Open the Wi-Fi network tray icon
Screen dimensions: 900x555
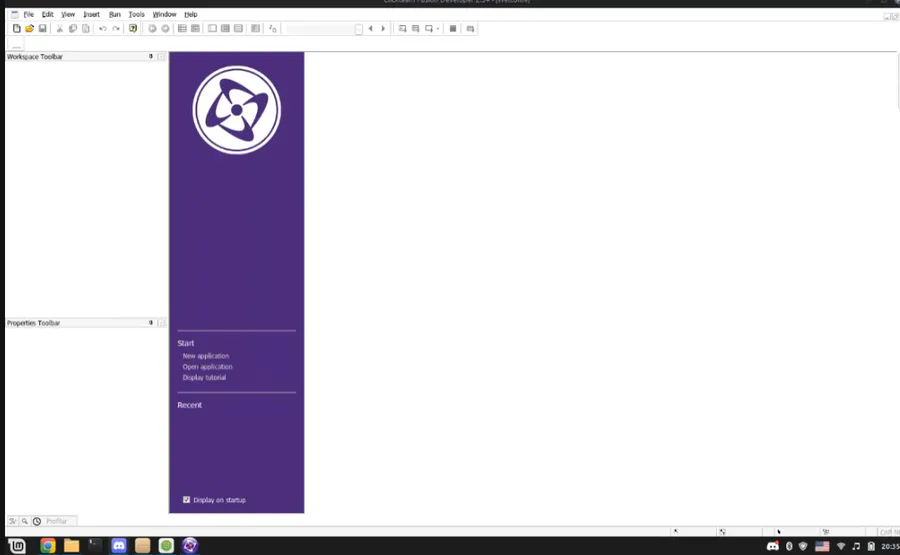coord(841,546)
